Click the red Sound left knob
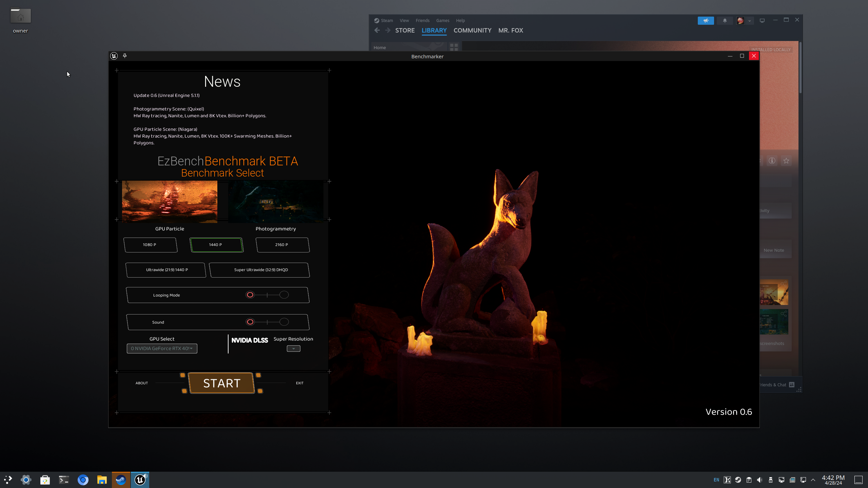This screenshot has height=488, width=868. coord(250,322)
